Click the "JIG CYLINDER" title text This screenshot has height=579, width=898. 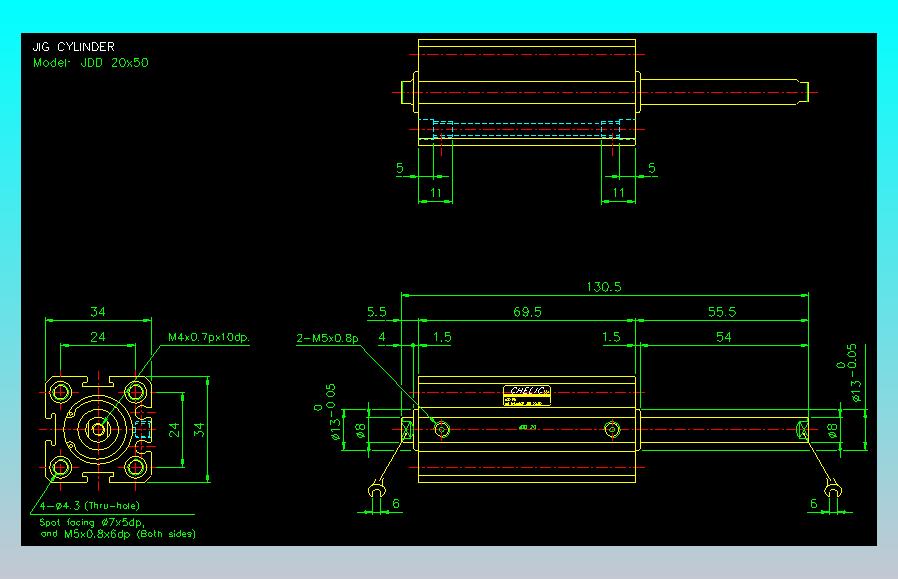click(x=73, y=46)
